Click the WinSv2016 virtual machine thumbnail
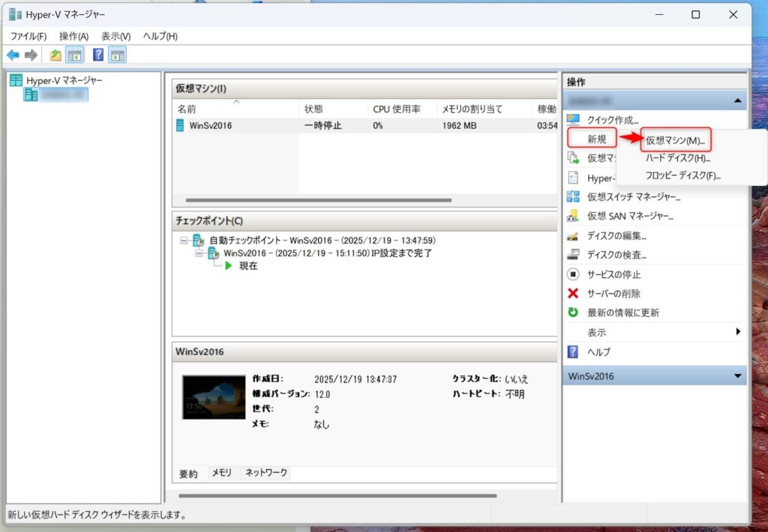Viewport: 768px width, 532px height. point(214,397)
